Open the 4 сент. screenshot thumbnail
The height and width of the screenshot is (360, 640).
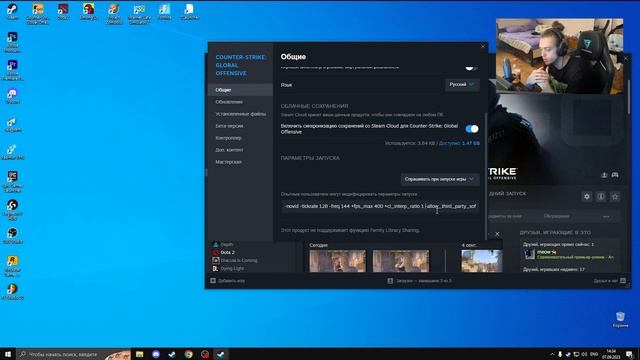[482, 261]
